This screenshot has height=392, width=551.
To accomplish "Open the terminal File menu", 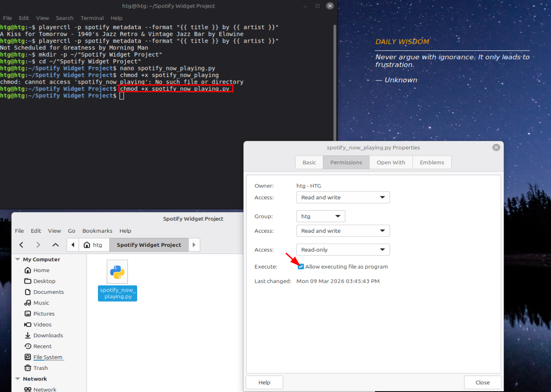I will point(8,18).
